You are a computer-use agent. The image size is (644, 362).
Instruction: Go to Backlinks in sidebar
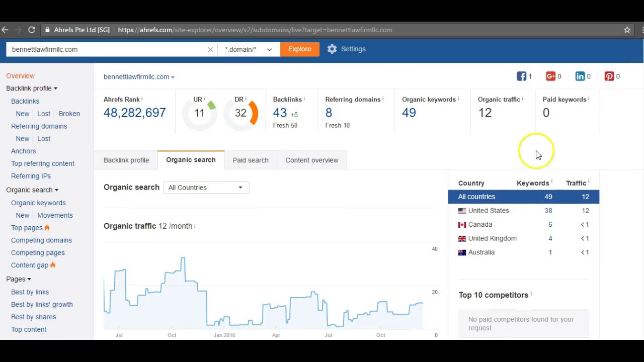[x=25, y=101]
